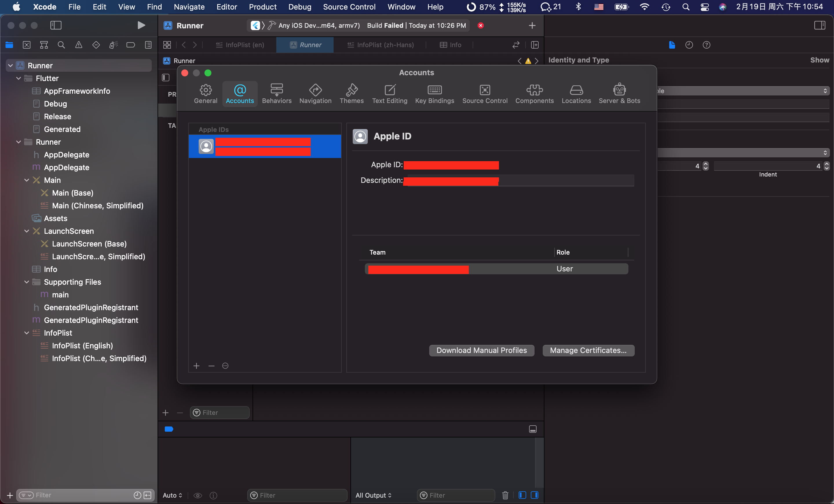This screenshot has height=504, width=834.
Task: Click the account Description field
Action: (x=519, y=180)
